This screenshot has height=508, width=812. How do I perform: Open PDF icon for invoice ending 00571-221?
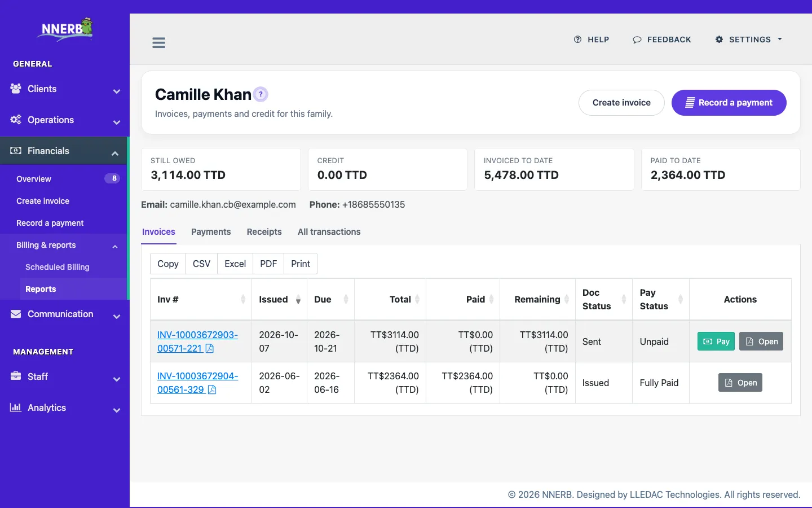210,348
